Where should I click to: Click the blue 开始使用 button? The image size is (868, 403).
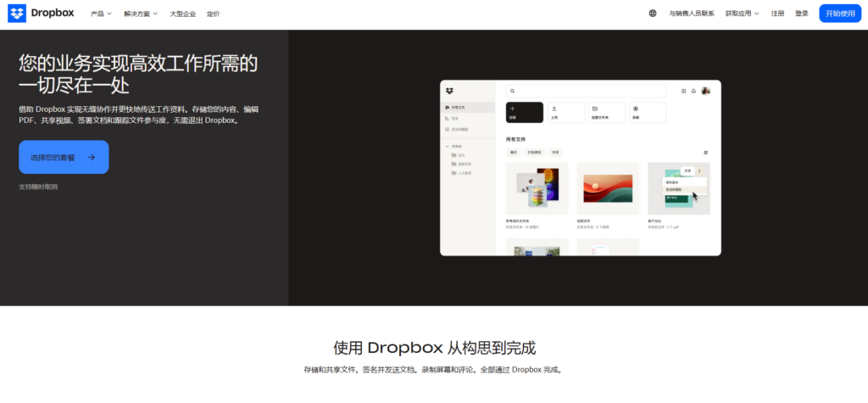point(840,14)
